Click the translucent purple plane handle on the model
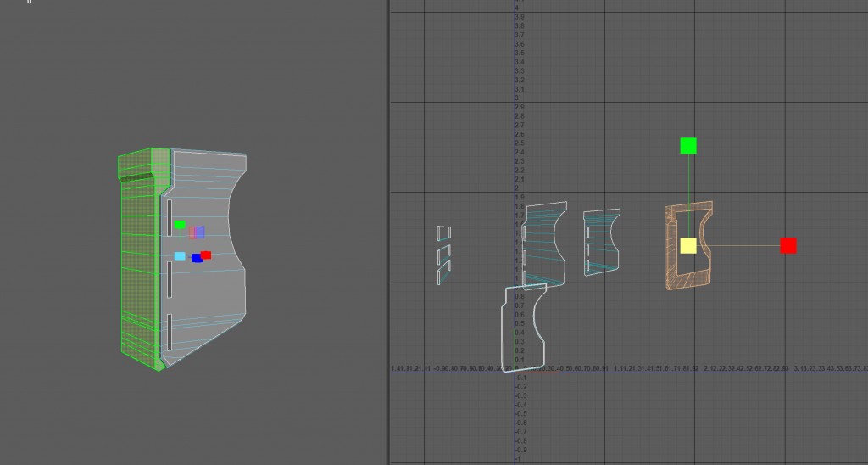This screenshot has width=868, height=465. tap(199, 232)
